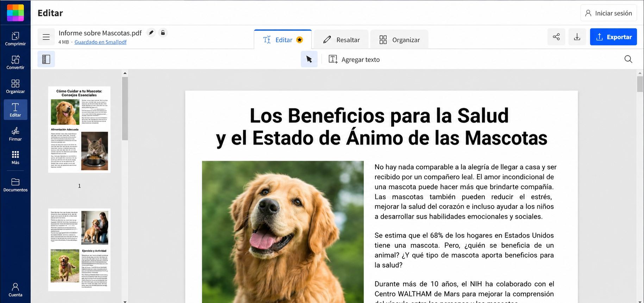Click the golden retriever photo in document
The image size is (644, 303).
click(x=283, y=232)
